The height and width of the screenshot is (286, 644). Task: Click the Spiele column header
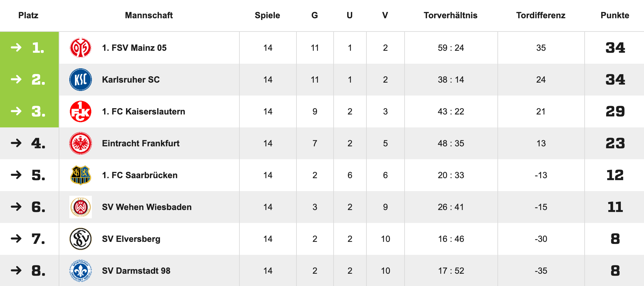click(267, 15)
